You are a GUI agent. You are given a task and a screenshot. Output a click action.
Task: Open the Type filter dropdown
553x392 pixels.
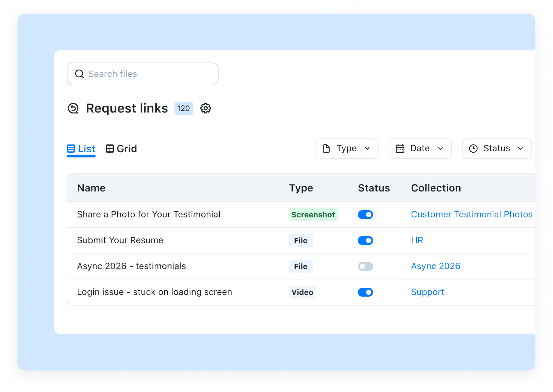coord(346,148)
